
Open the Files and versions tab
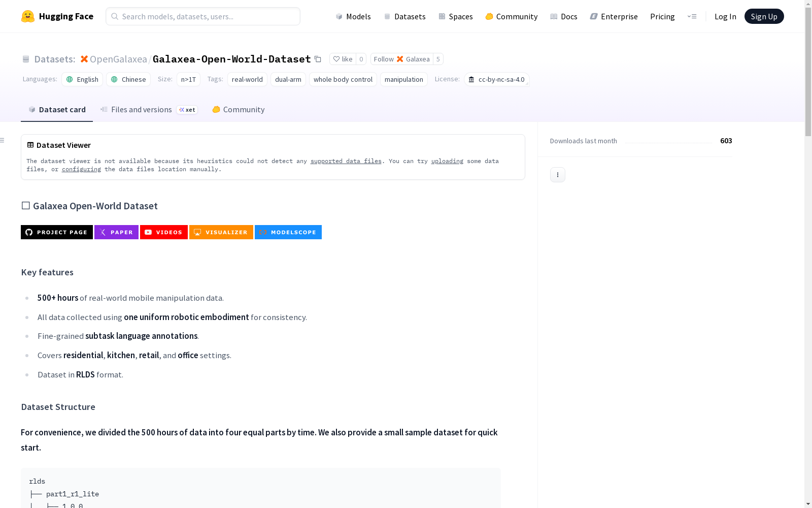(x=149, y=109)
